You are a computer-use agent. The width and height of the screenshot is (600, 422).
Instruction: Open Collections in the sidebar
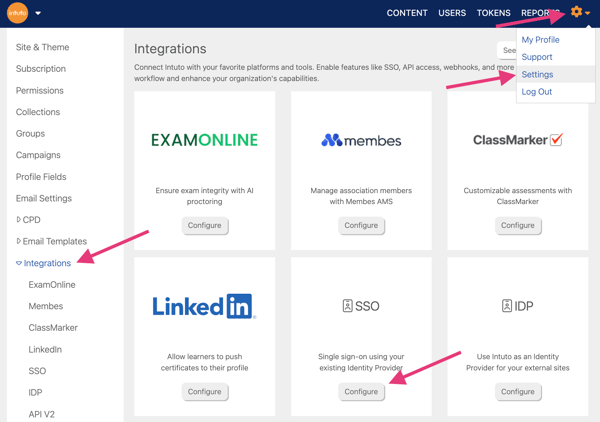(38, 112)
